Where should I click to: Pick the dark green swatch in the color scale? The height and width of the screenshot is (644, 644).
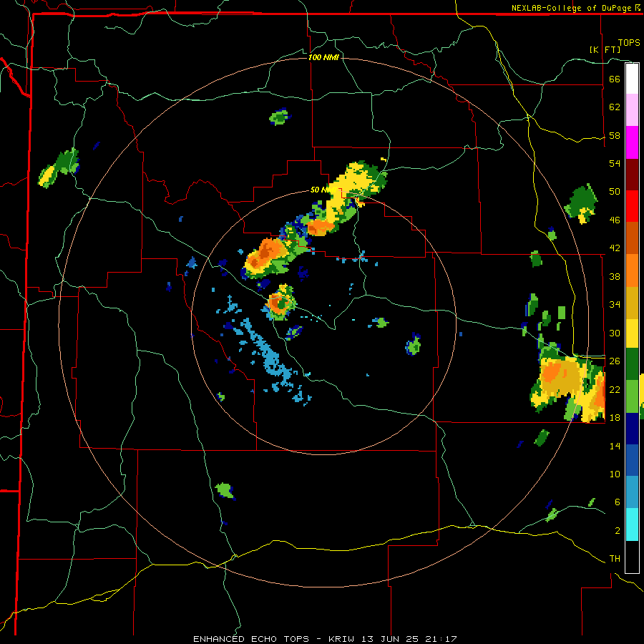(x=632, y=364)
